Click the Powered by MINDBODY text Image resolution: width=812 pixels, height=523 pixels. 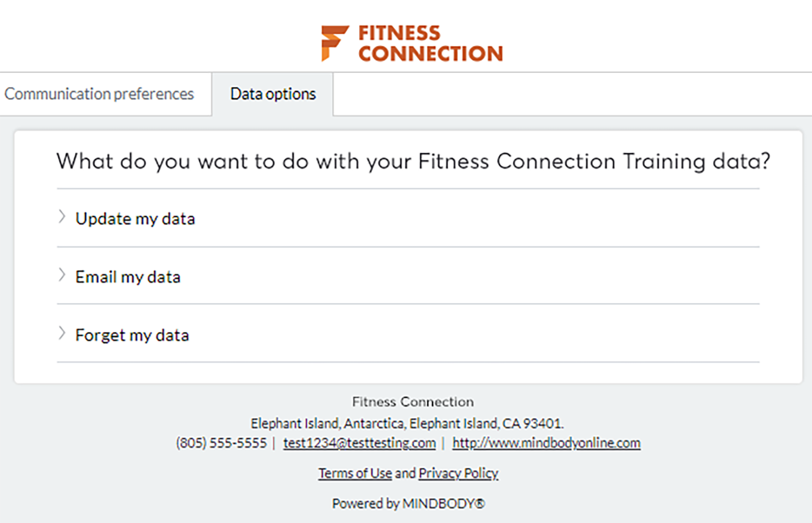408,504
